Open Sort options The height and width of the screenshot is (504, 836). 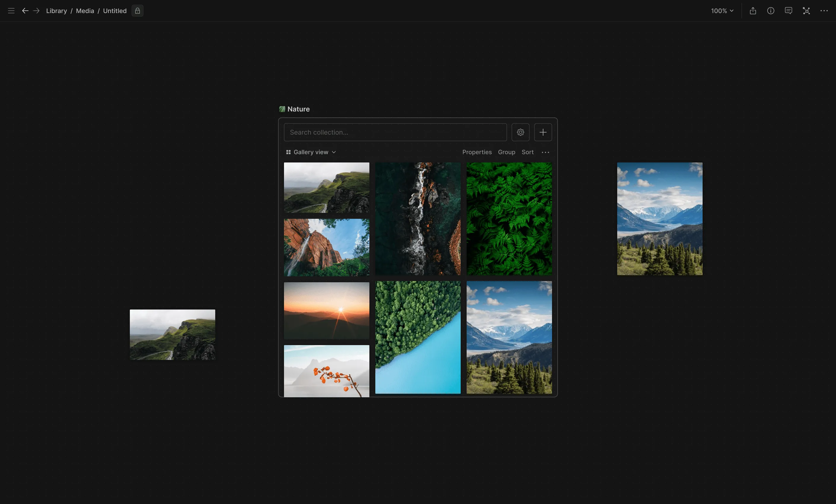point(527,152)
